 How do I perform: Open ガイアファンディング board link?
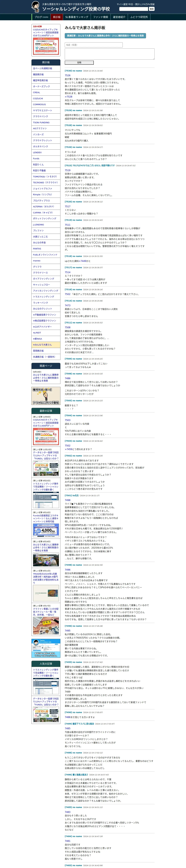[x=46, y=279]
